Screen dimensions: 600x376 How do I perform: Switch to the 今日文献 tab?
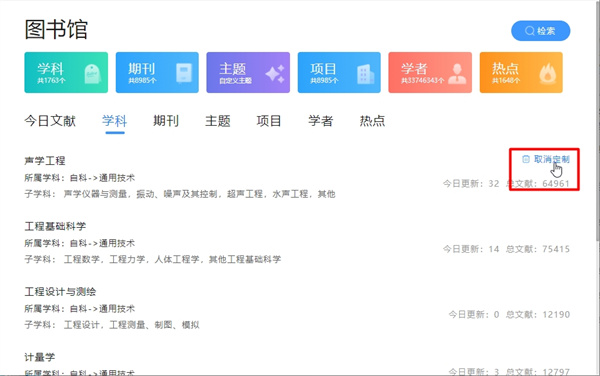50,121
